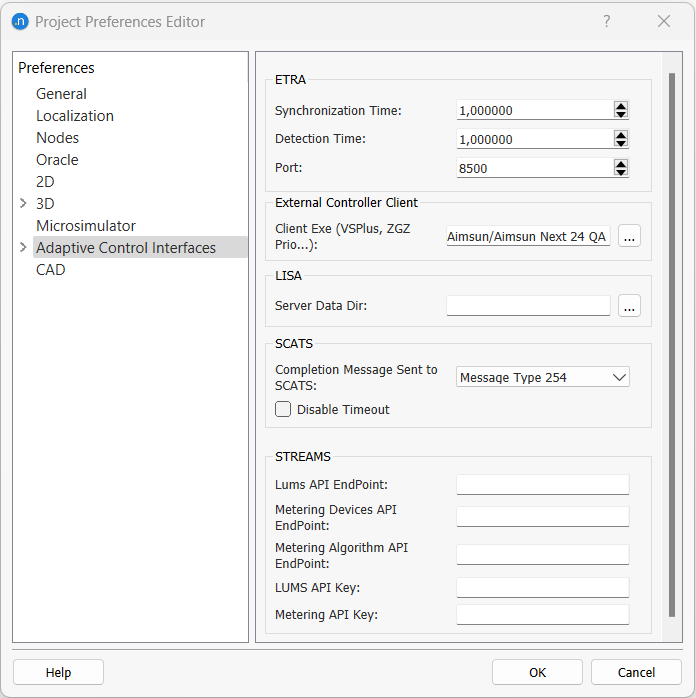The image size is (696, 698).
Task: Click the Detection Time label
Action: click(x=320, y=139)
